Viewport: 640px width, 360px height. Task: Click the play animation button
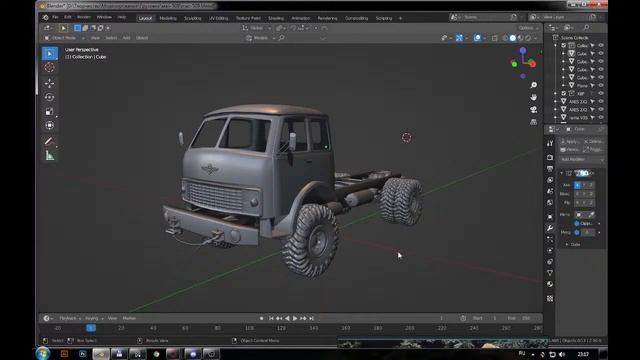coord(295,318)
